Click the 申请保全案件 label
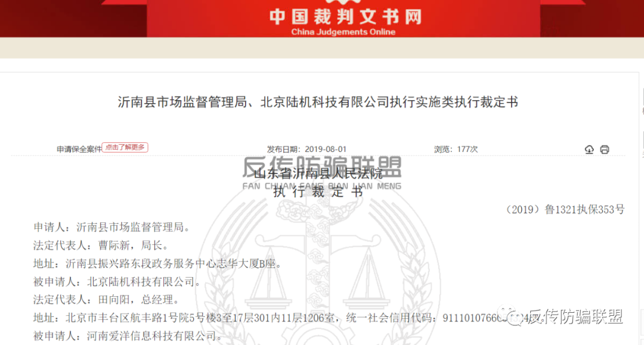Screen dimensions: 644x345 pos(79,150)
